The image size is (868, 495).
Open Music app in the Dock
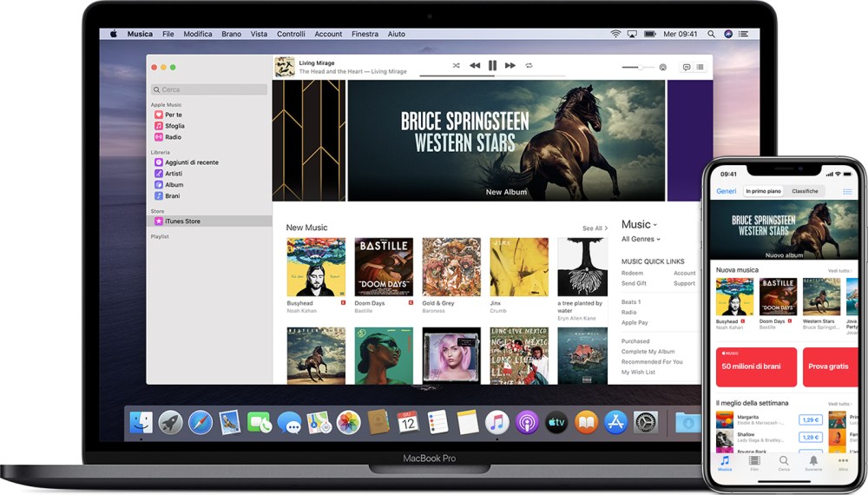point(497,422)
